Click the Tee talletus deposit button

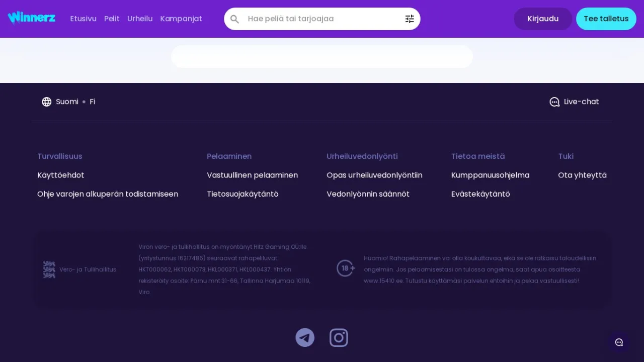pos(606,19)
